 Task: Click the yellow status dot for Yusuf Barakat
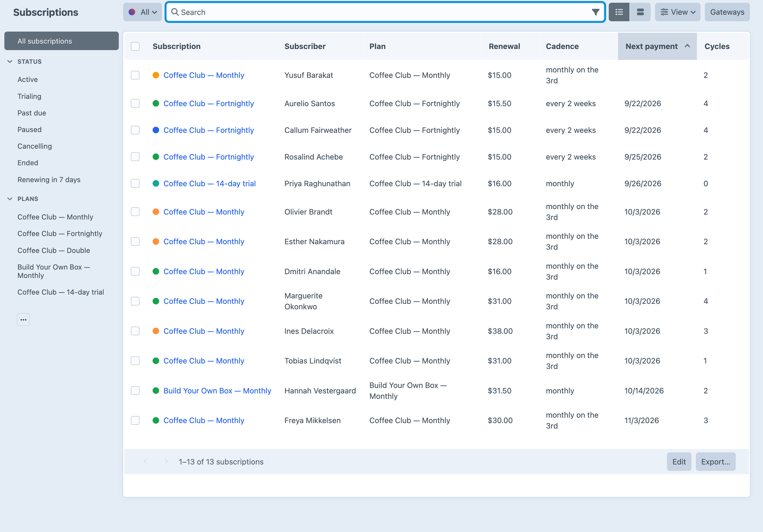point(156,75)
